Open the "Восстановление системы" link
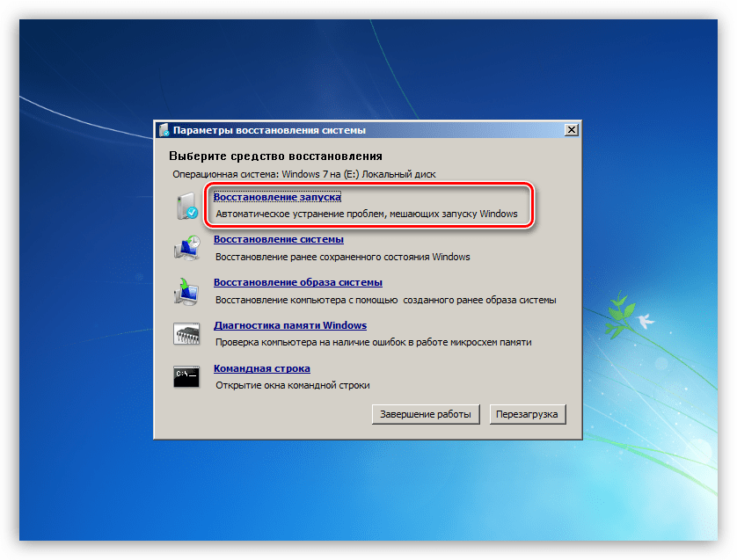 [x=278, y=239]
